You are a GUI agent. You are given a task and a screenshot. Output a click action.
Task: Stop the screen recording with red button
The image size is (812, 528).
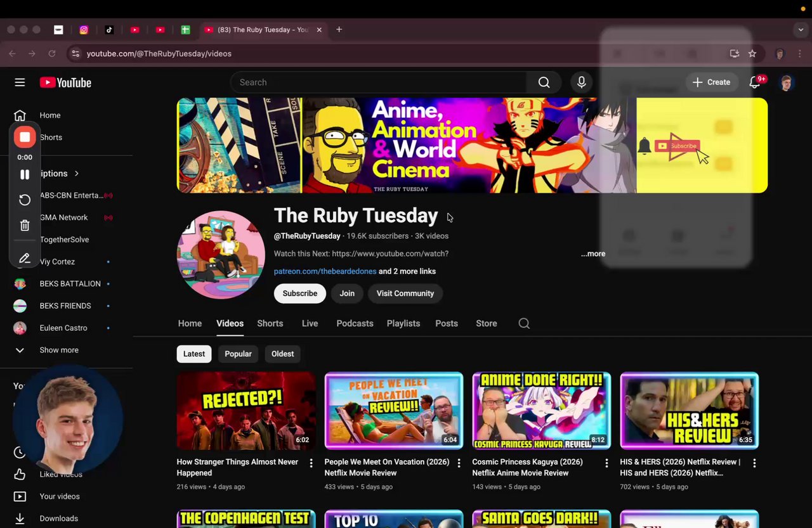(x=25, y=137)
